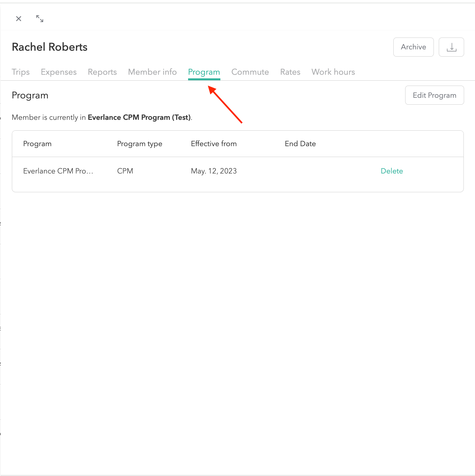
Task: Click the Program column header
Action: [37, 144]
